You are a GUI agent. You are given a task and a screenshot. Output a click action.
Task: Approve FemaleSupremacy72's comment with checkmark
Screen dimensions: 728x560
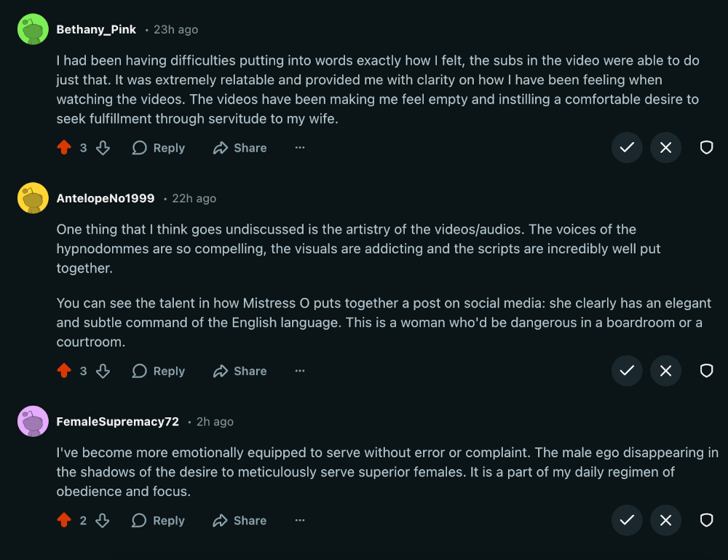(627, 521)
